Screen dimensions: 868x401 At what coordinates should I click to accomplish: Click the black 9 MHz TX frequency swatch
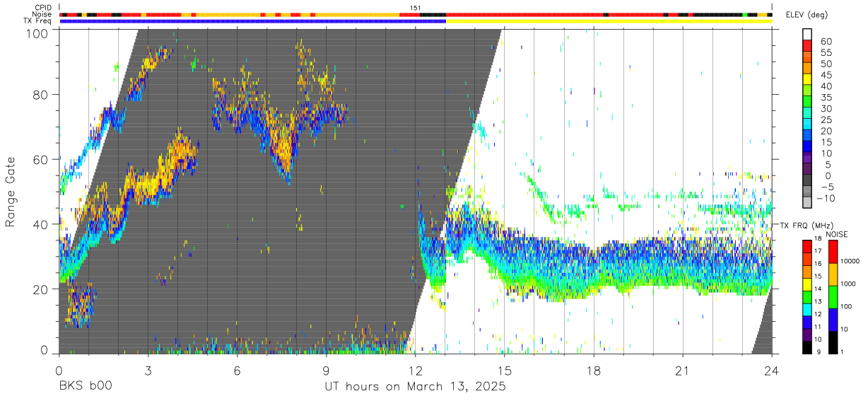point(807,347)
